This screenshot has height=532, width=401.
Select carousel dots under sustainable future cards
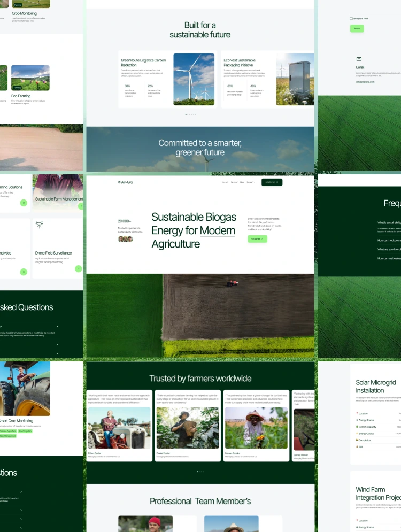(191, 114)
